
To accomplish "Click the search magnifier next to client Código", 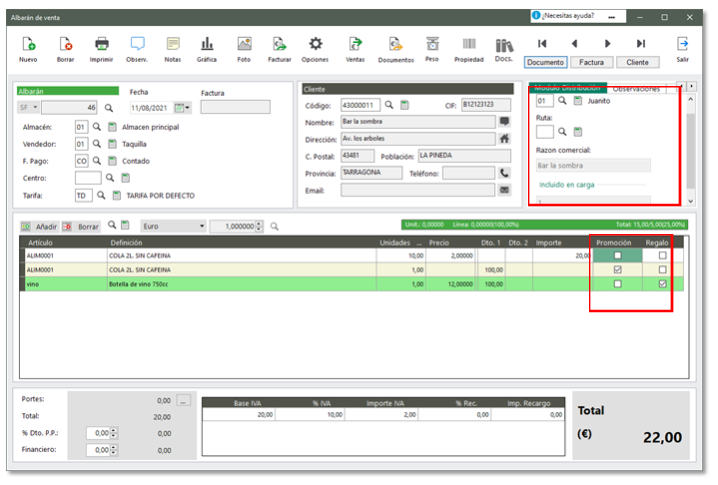I will [x=389, y=105].
